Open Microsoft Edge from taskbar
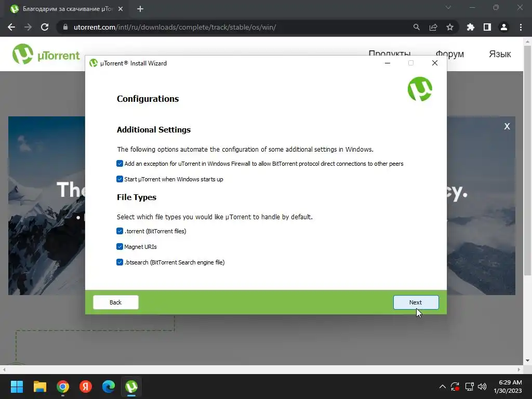The height and width of the screenshot is (399, 532). click(109, 387)
